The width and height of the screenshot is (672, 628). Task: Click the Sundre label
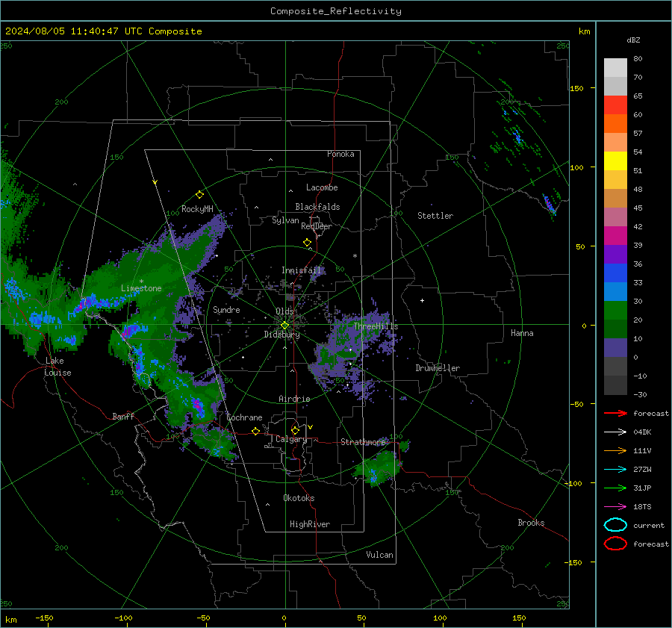[226, 309]
